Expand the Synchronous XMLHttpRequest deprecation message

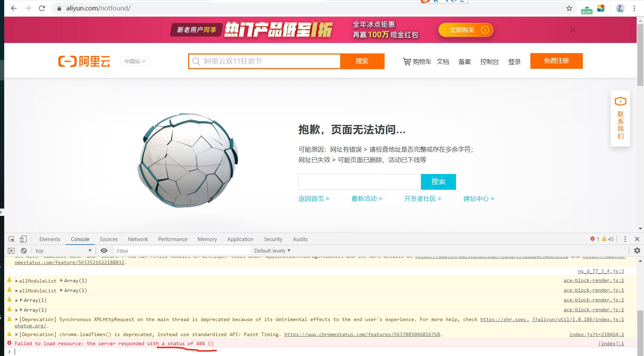click(x=16, y=320)
